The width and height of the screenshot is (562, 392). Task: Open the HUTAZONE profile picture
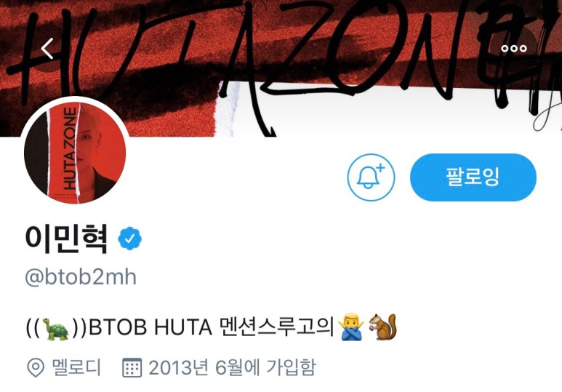tap(75, 153)
